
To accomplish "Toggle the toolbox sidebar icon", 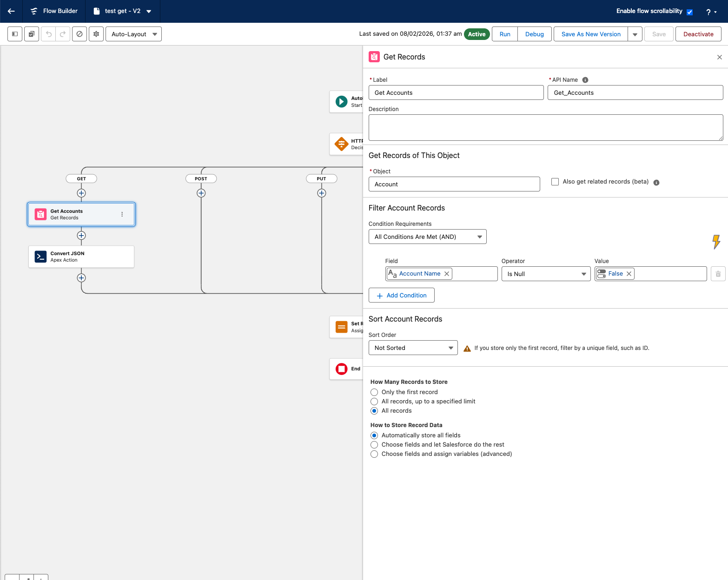I will coord(15,34).
